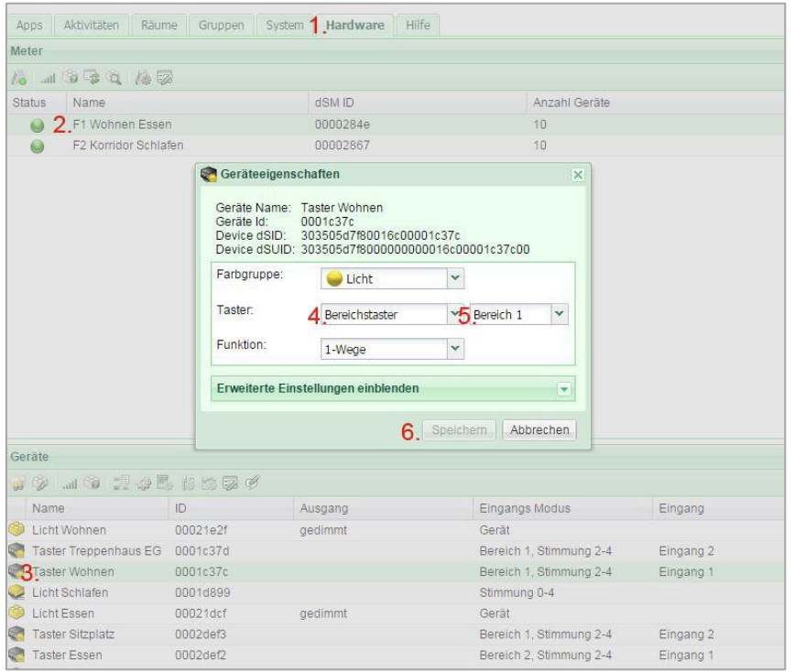Click the grey device icon beside Taster Treppenhaus EG
Image resolution: width=795 pixels, height=672 pixels.
click(17, 549)
